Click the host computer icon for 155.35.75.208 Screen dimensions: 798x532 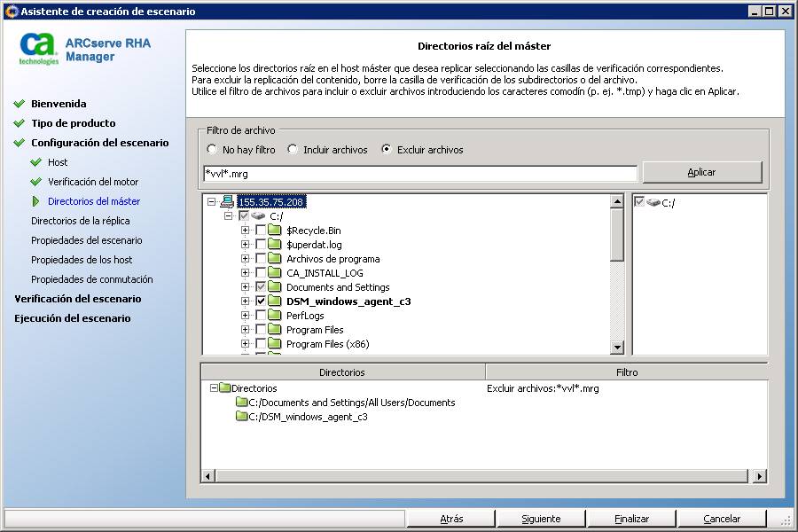pos(227,202)
